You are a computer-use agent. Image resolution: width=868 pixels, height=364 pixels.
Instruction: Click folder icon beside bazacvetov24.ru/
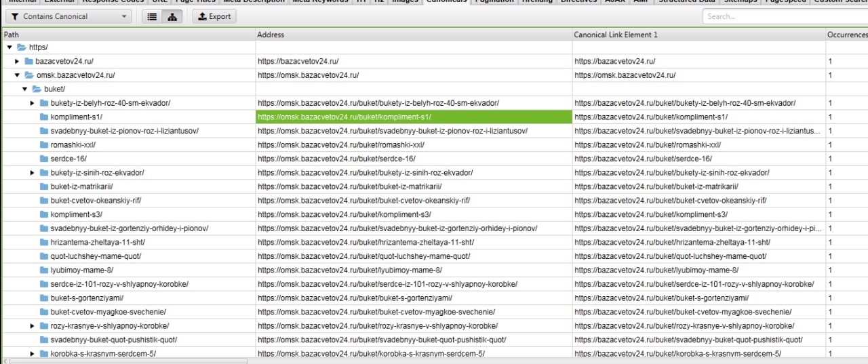tap(29, 61)
